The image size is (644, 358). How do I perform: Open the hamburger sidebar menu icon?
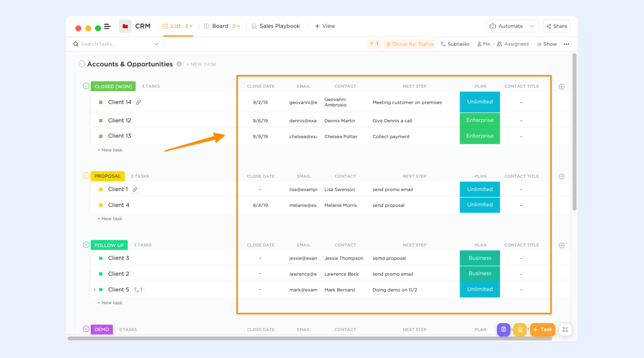pos(107,27)
